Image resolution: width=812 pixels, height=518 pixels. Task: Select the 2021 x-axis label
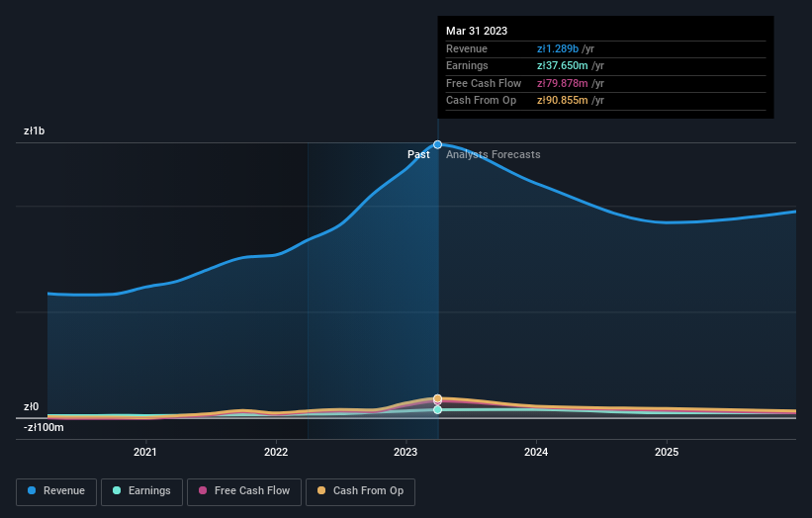coord(145,452)
